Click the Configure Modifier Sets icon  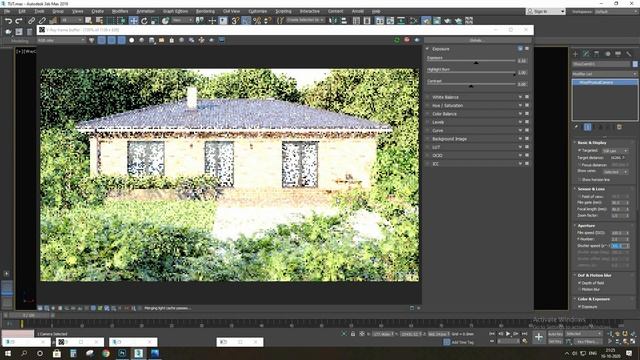pyautogui.click(x=619, y=127)
